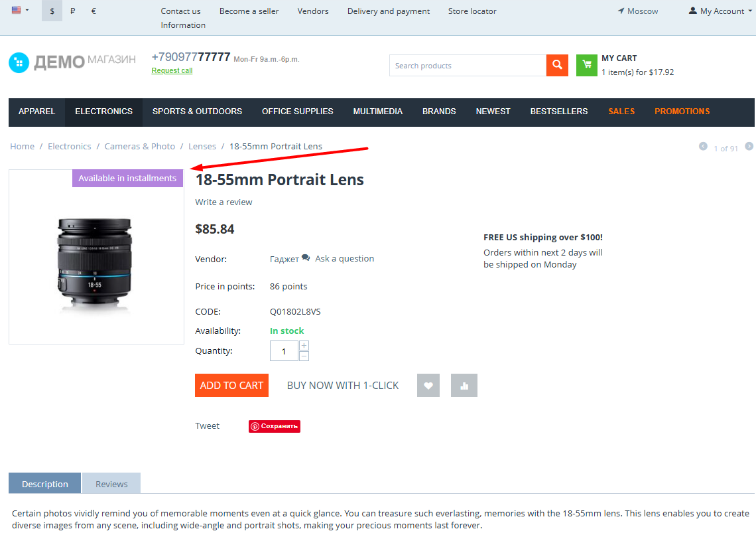Switch currency to US dollar
Image resolution: width=756 pixels, height=533 pixels.
[52, 11]
